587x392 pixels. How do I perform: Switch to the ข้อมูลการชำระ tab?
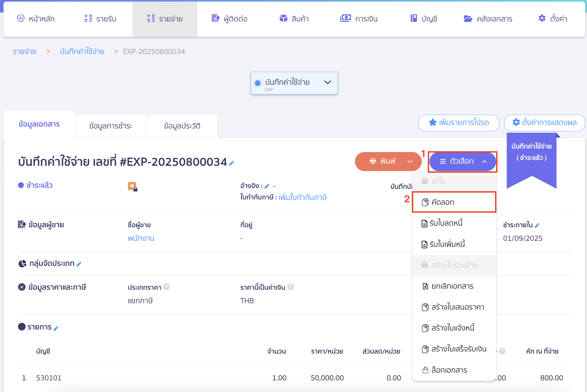111,126
